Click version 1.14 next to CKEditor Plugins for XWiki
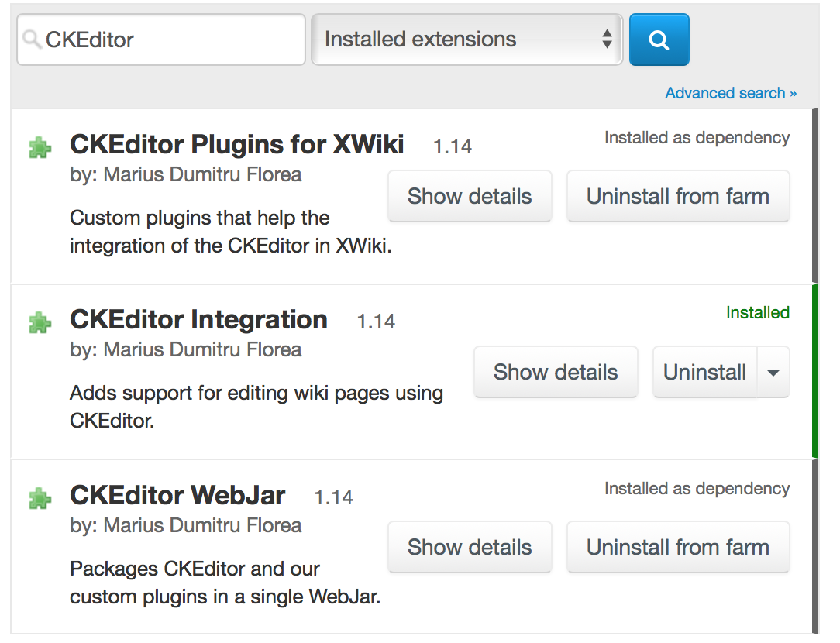This screenshot has height=643, width=840. coord(453,146)
